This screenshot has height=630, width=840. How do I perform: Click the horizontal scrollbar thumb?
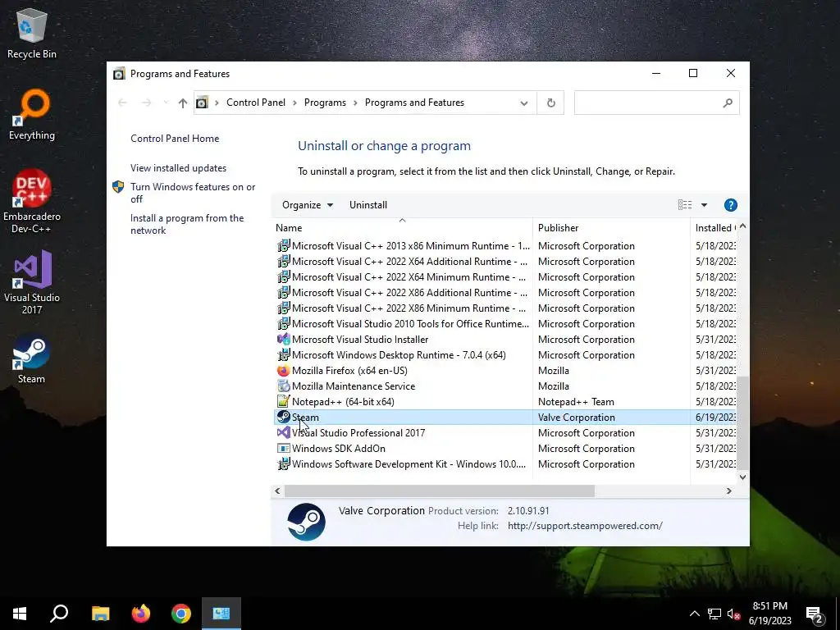440,491
